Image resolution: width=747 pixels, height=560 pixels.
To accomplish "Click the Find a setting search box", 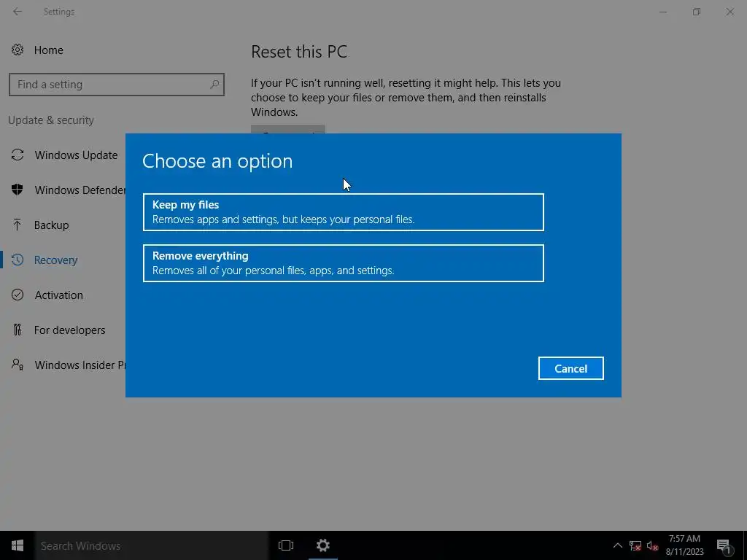I will (x=116, y=85).
